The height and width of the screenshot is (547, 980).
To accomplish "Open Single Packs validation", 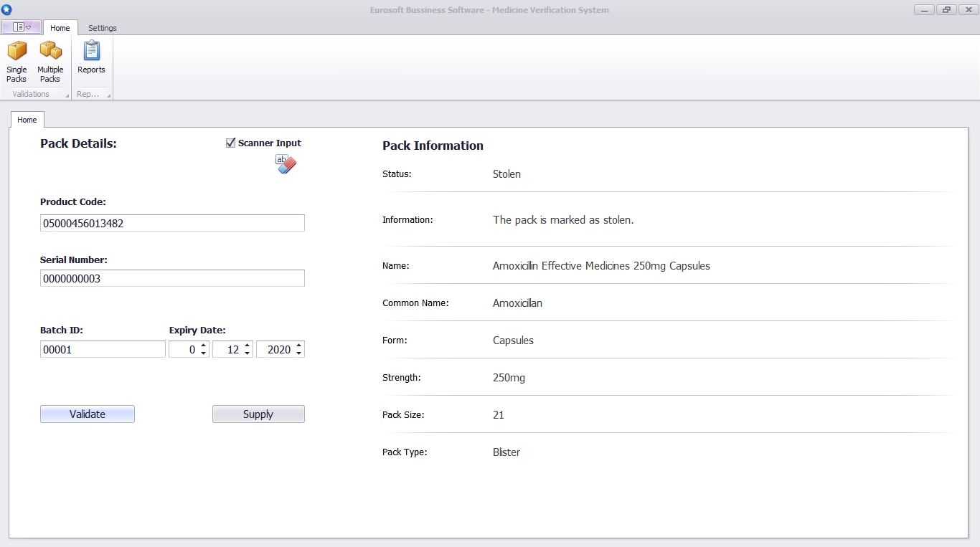I will click(x=17, y=62).
